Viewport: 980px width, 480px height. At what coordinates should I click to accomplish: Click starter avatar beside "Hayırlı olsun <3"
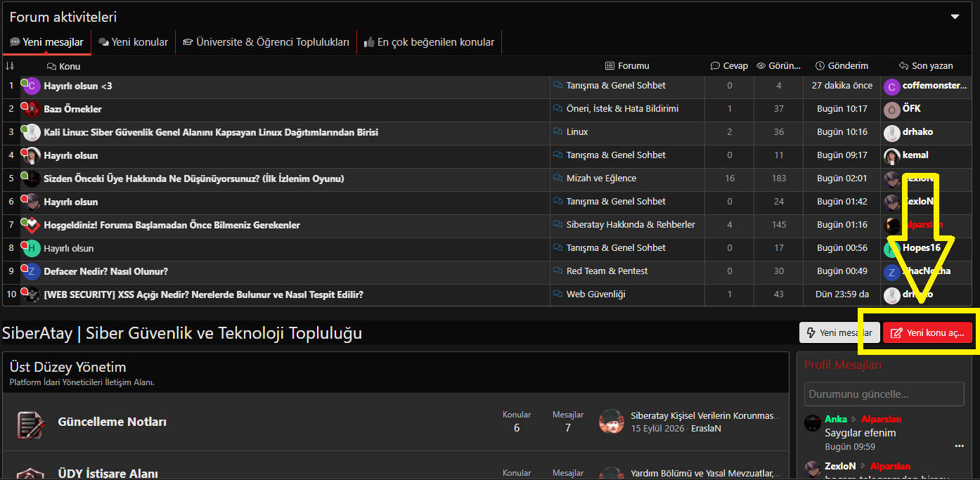tap(31, 86)
